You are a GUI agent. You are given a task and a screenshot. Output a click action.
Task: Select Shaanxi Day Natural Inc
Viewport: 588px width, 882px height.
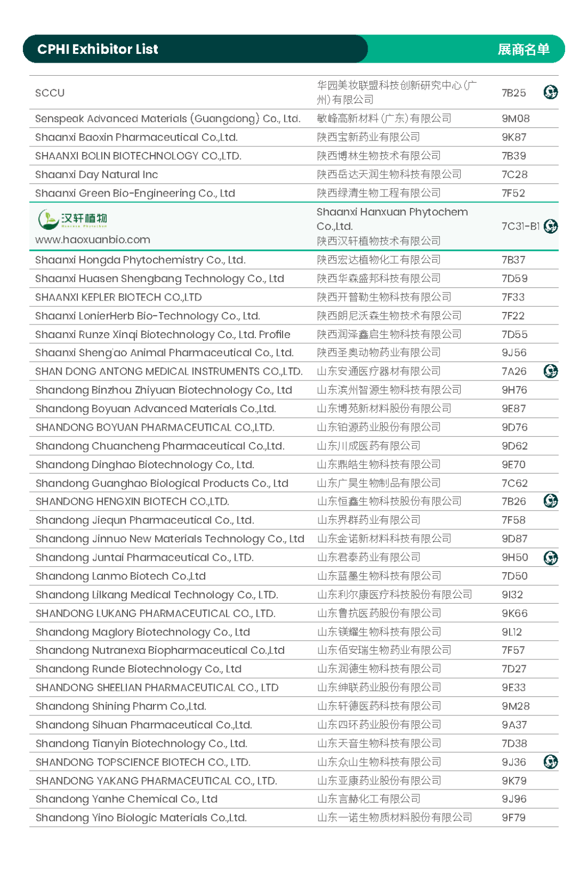click(x=96, y=175)
